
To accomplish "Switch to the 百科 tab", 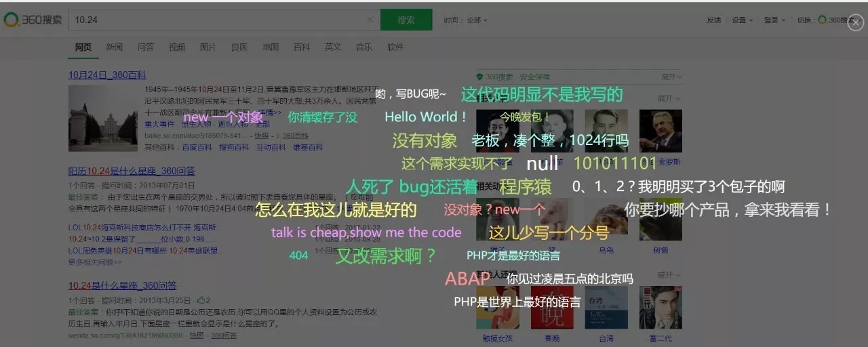I will point(302,47).
